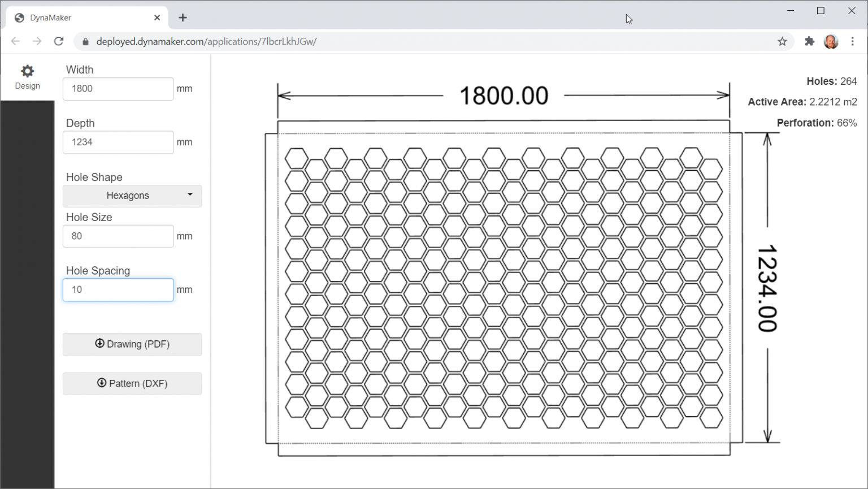Click the dropdown arrow beside Hexagons
Viewport: 868px width, 489px height.
[x=189, y=195]
